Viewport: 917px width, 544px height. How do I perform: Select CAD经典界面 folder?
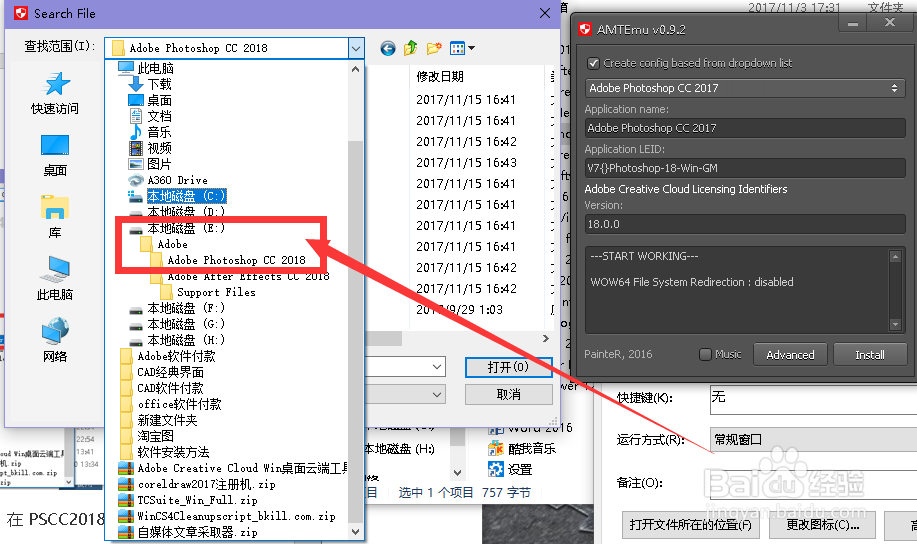[161, 372]
